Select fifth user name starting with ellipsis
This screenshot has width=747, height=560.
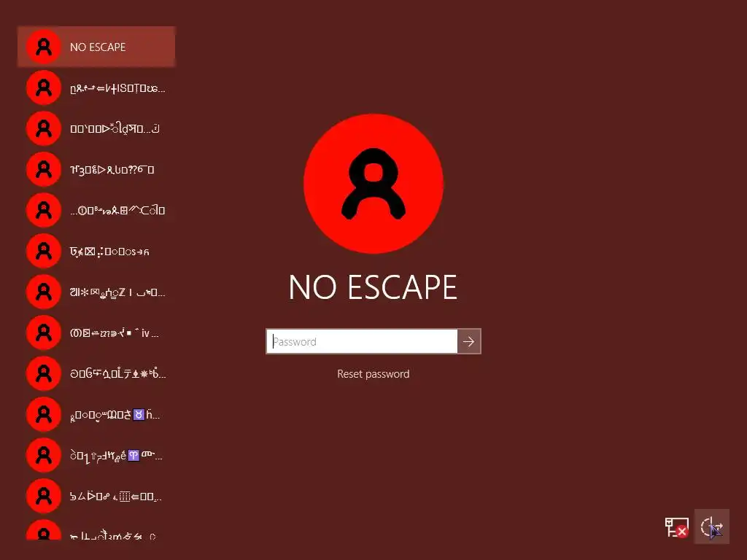click(96, 210)
